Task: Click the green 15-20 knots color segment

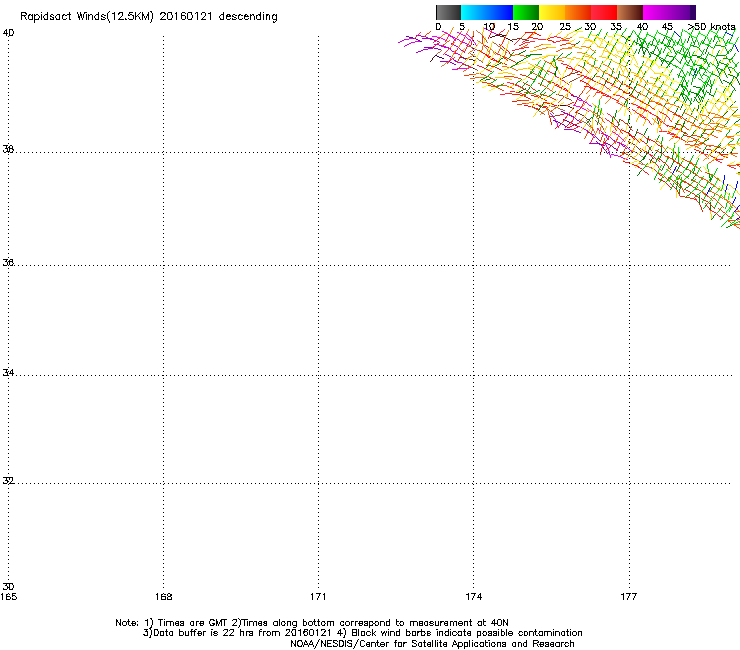Action: [526, 12]
